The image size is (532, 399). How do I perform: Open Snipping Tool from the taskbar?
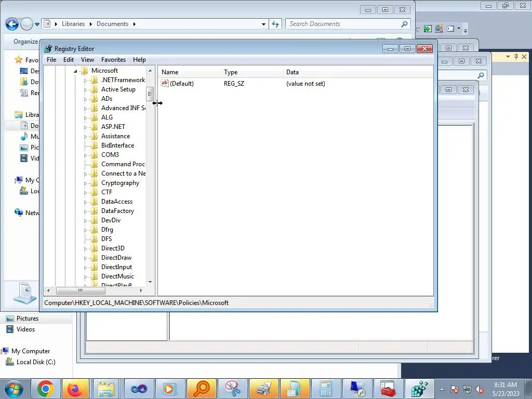pos(233,389)
